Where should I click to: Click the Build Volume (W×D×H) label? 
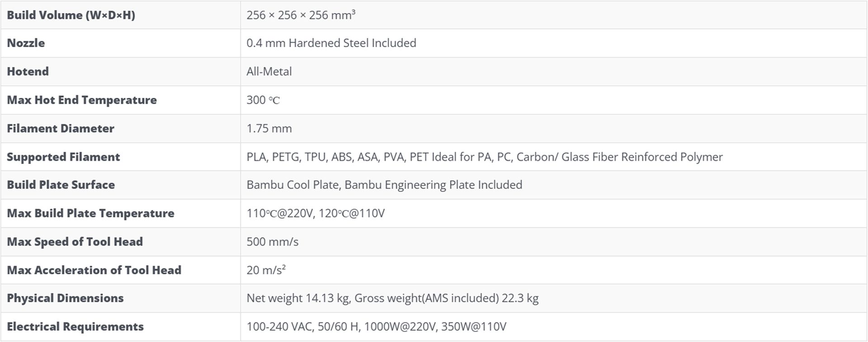[x=71, y=15]
